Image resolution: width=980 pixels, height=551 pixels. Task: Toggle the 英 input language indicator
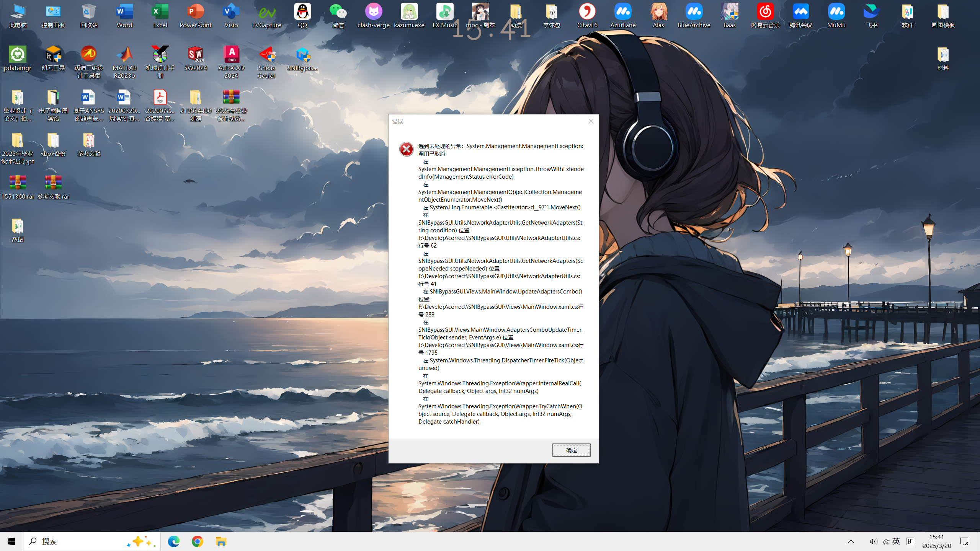896,541
